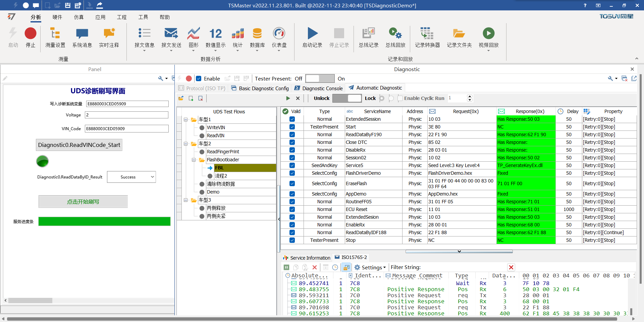The height and width of the screenshot is (322, 644).
Task: Click the green 服务进度条 progress bar
Action: point(104,221)
